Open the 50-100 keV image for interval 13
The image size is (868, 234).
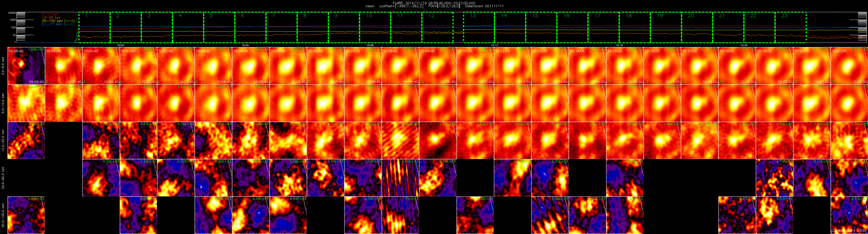pos(475,215)
